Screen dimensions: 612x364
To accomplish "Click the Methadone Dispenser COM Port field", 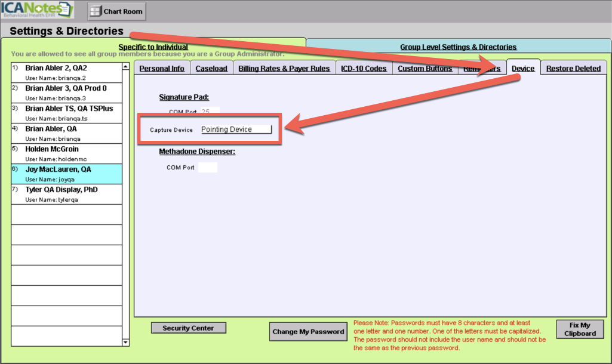I will pyautogui.click(x=207, y=168).
